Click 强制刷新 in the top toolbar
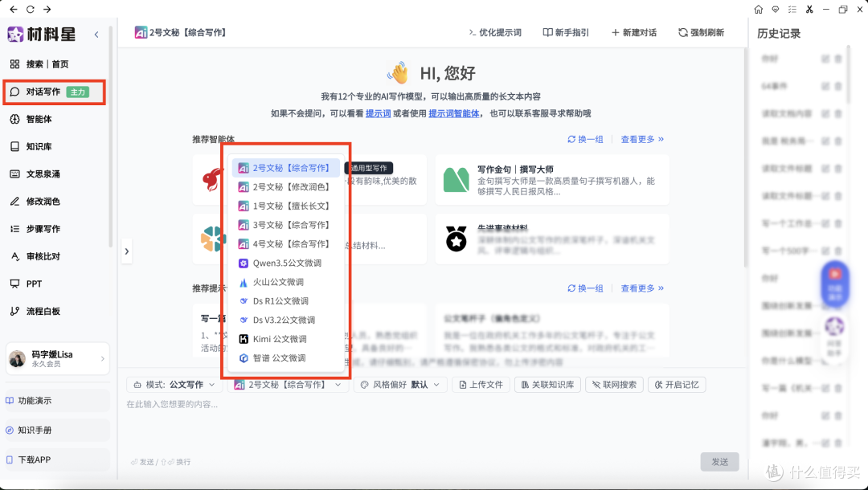Image resolution: width=868 pixels, height=490 pixels. click(702, 33)
